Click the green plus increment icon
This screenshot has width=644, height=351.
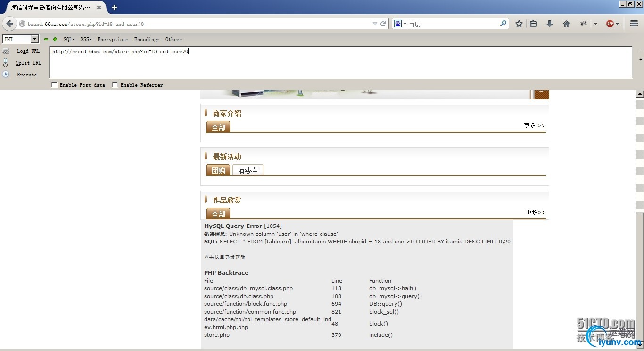[55, 39]
